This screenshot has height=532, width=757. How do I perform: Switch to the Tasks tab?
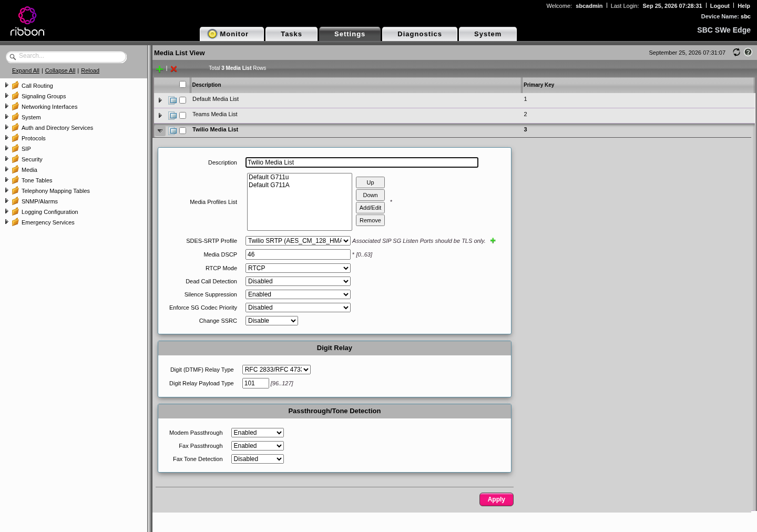pyautogui.click(x=291, y=34)
